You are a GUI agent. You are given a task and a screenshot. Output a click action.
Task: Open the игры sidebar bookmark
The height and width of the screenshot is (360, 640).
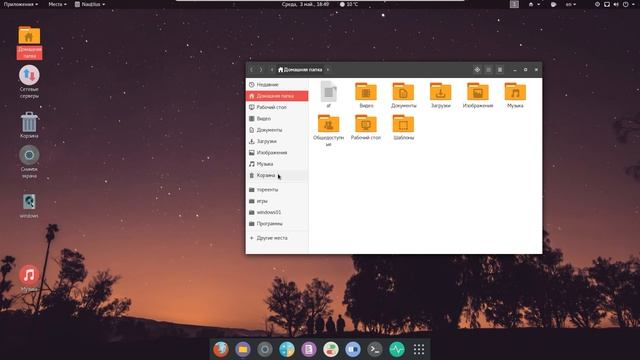pos(277,201)
